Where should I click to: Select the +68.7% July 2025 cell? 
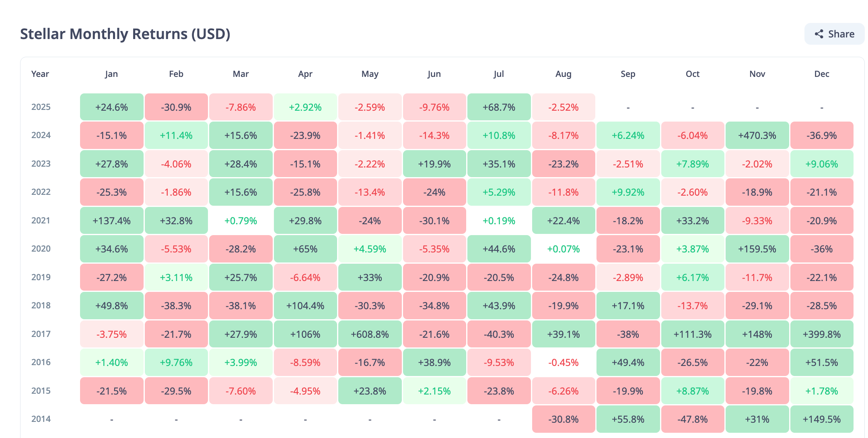(499, 107)
